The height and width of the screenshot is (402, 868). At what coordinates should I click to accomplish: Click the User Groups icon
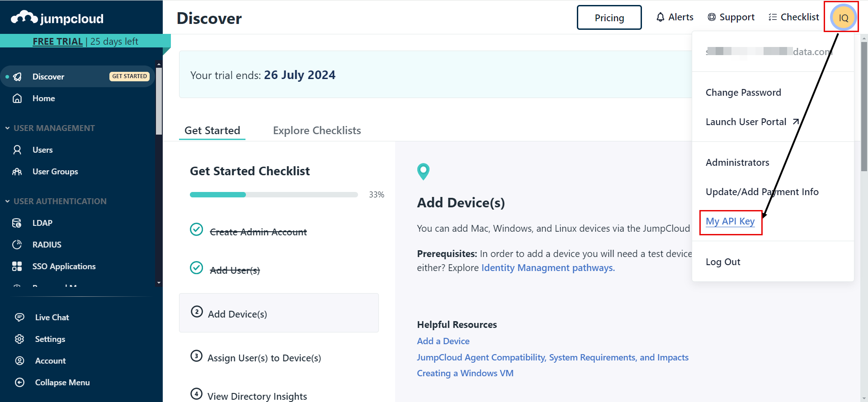pos(17,172)
